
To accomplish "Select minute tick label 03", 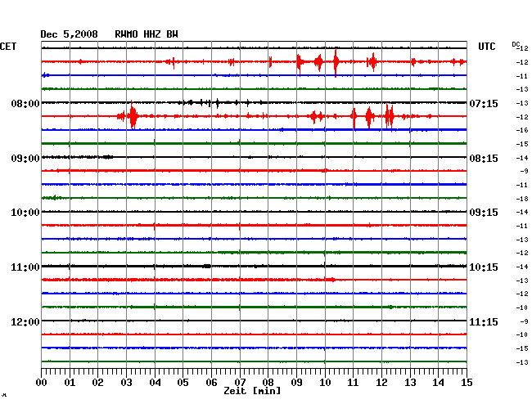I will 126,383.
